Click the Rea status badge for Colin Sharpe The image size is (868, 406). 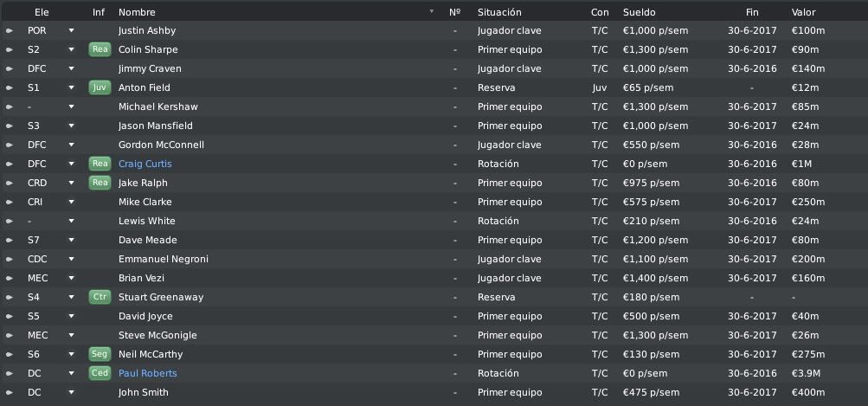coord(100,49)
